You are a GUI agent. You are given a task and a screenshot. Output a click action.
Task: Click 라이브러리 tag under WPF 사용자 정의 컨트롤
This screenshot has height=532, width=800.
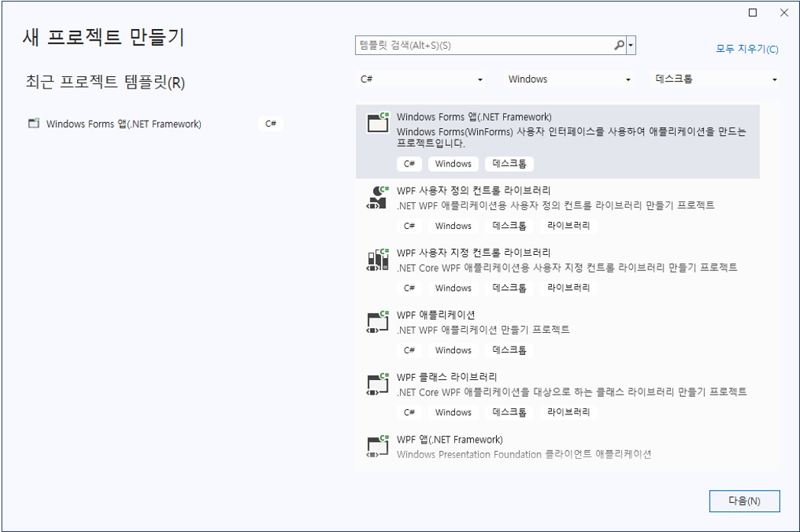[x=569, y=226]
